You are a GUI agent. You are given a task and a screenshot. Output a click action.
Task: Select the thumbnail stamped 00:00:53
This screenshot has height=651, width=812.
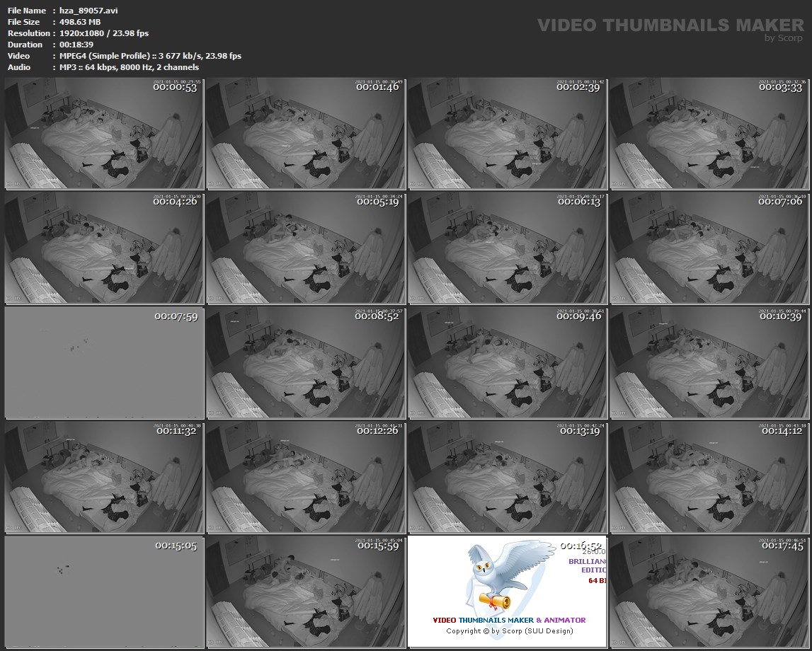pos(104,134)
